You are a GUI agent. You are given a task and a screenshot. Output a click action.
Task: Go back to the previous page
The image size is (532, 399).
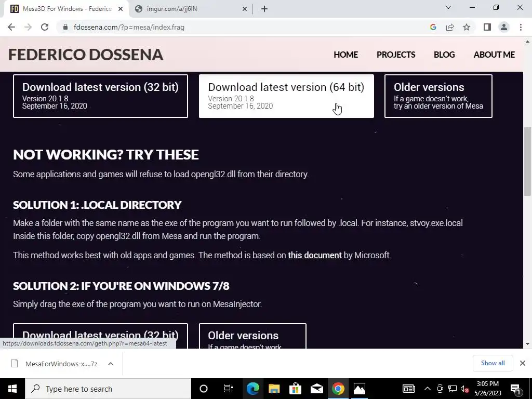click(x=11, y=27)
